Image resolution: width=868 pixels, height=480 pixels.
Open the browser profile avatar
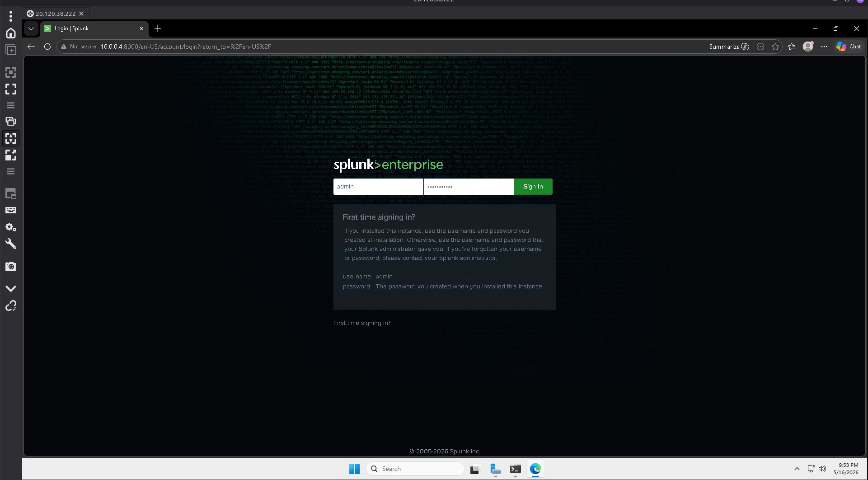click(808, 47)
